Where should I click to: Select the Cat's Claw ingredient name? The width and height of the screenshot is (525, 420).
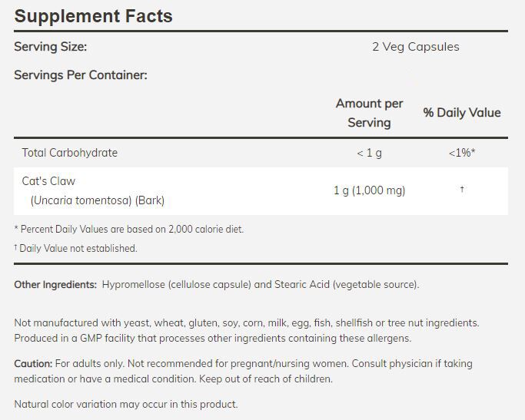click(49, 181)
